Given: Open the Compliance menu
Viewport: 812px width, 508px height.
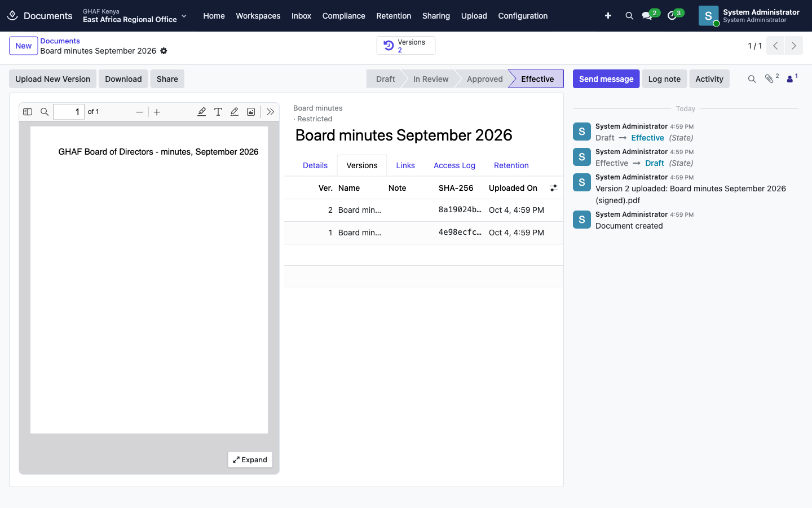Looking at the screenshot, I should pos(344,16).
